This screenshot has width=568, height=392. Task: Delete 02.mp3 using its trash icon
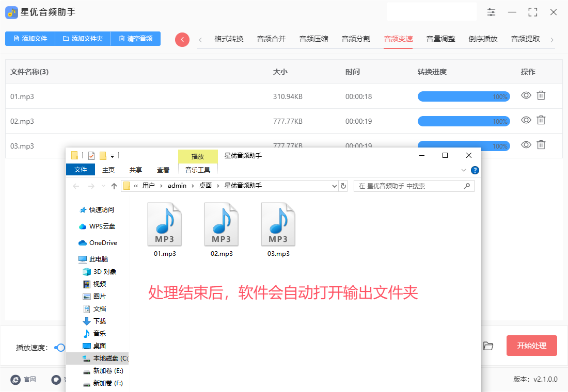(x=541, y=120)
